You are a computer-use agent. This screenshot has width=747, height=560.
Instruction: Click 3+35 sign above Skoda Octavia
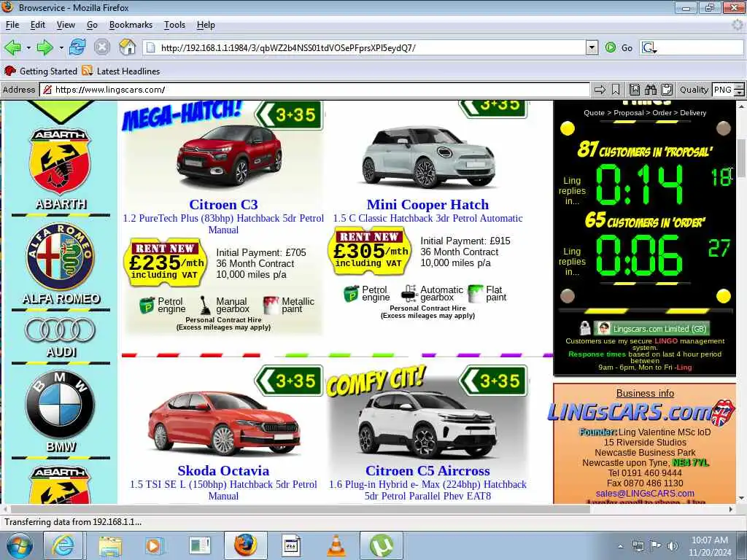[x=289, y=381]
